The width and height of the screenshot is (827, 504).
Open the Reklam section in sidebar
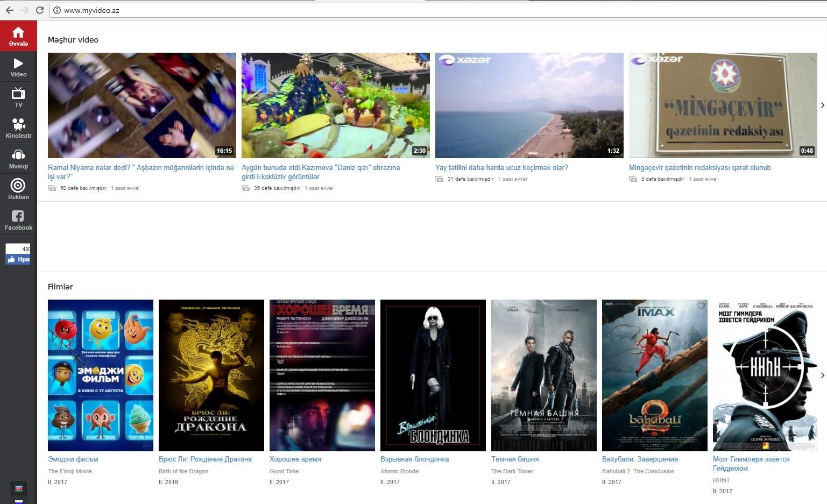pyautogui.click(x=18, y=189)
